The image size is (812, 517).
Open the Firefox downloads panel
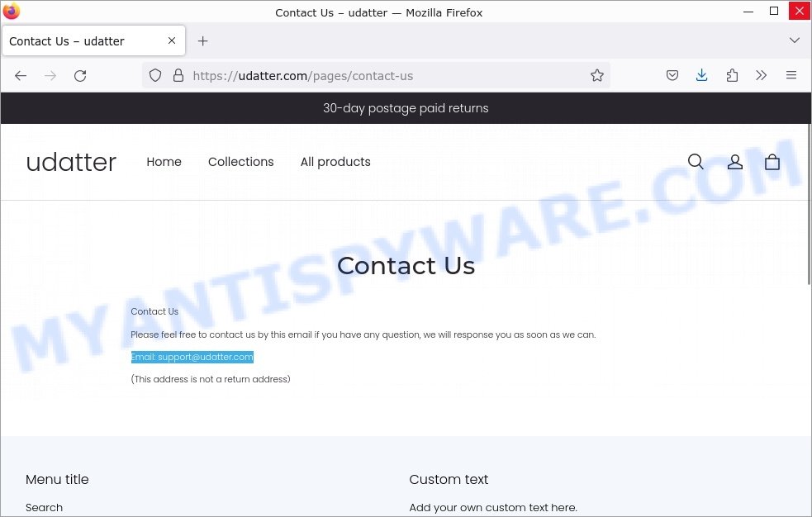[x=701, y=75]
